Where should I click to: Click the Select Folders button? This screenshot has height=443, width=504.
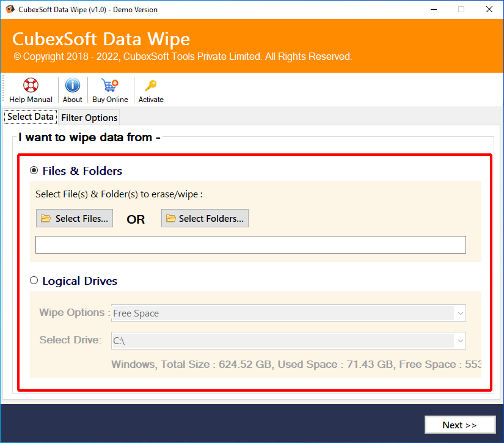(205, 218)
